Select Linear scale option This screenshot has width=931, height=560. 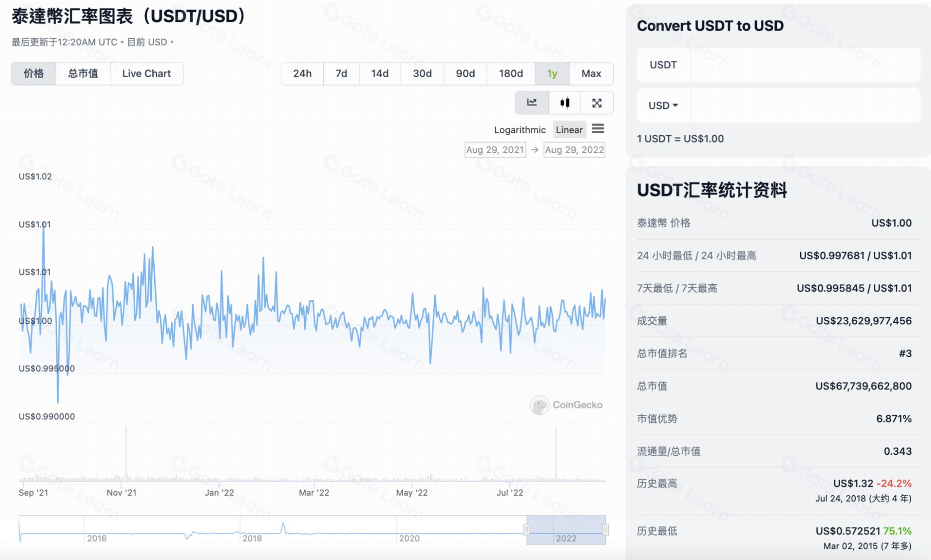[569, 130]
